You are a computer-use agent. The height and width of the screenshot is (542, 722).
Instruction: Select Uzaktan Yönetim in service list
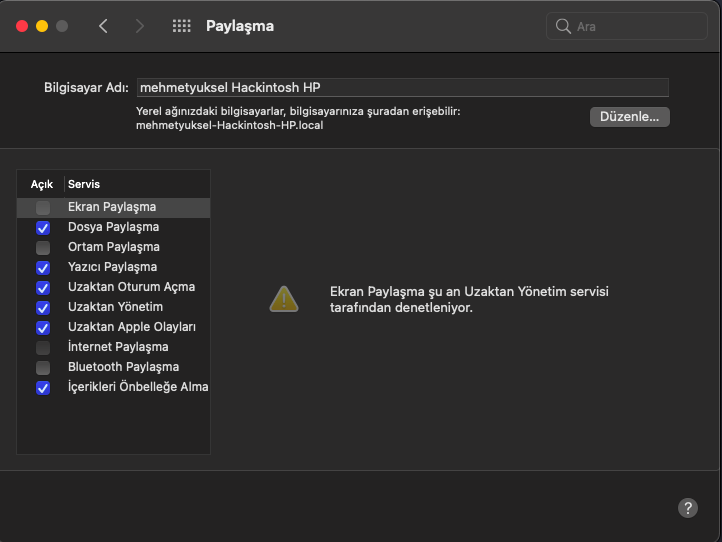[x=115, y=307]
